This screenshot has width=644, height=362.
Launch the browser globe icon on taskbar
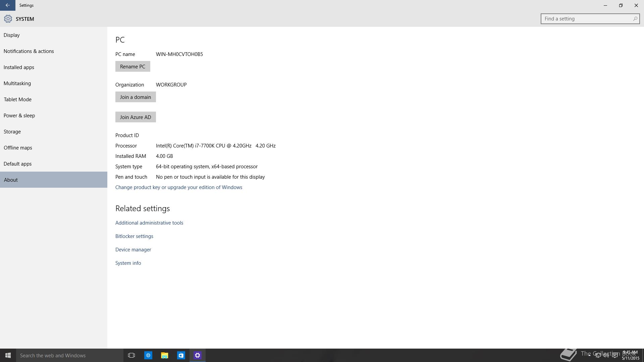point(148,355)
